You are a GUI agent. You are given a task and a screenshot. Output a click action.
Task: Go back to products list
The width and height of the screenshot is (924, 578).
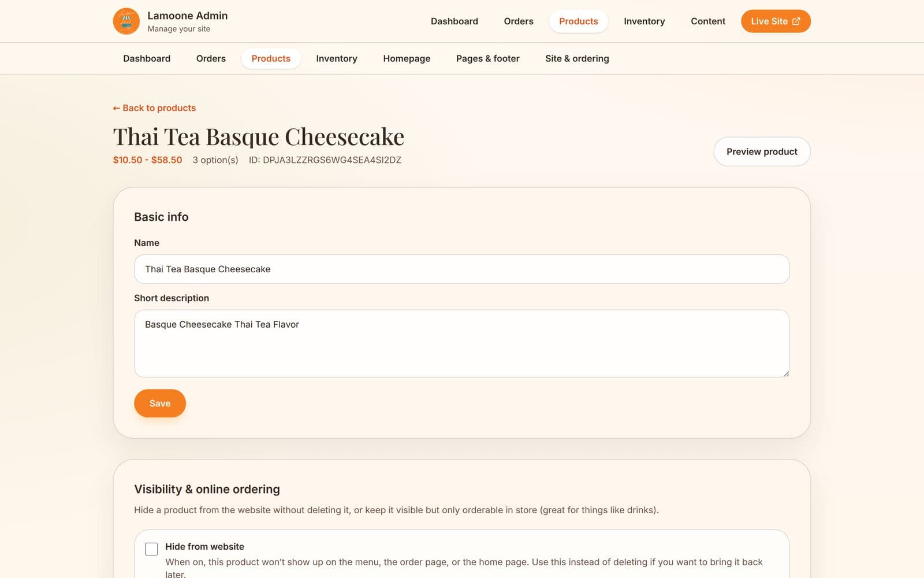point(154,108)
